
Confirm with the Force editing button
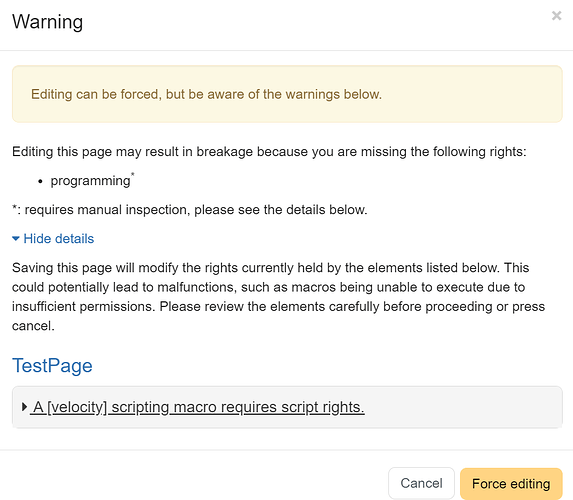pos(511,484)
